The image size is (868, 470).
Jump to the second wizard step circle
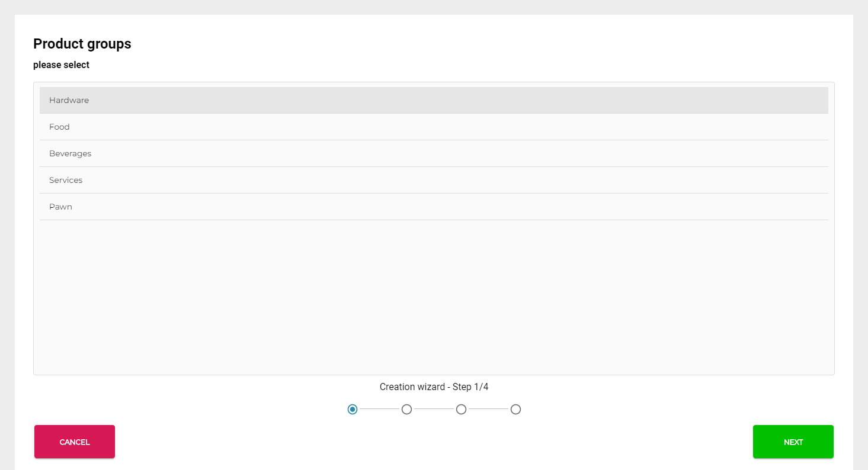pos(406,410)
